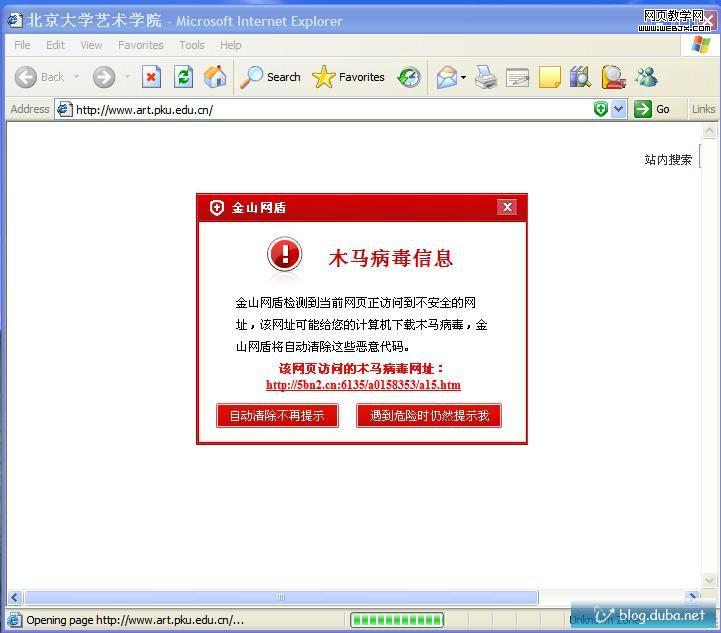
Task: Open the View menu
Action: pyautogui.click(x=91, y=45)
